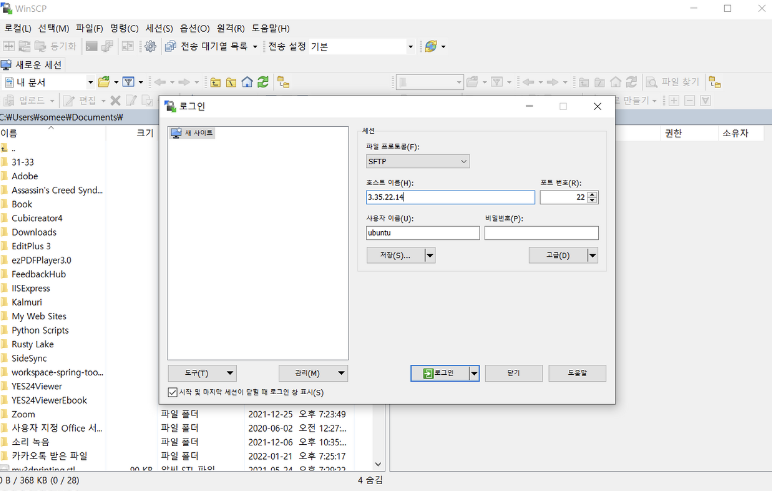This screenshot has height=491, width=772.
Task: Open the arrow next to 로그인 button
Action: [x=474, y=373]
